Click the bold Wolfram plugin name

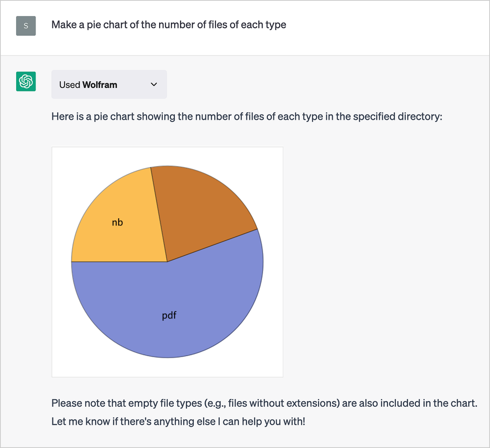[x=100, y=85]
